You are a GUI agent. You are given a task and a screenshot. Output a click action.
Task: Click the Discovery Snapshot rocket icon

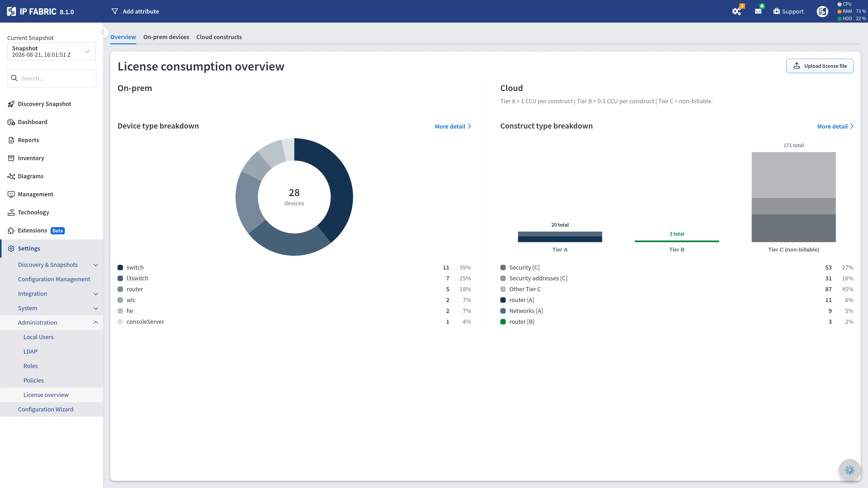point(11,104)
